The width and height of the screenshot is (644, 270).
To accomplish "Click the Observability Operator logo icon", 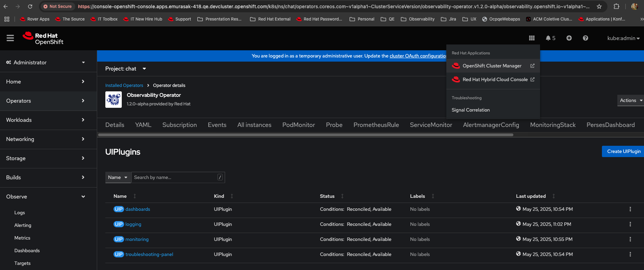I will click(x=114, y=100).
